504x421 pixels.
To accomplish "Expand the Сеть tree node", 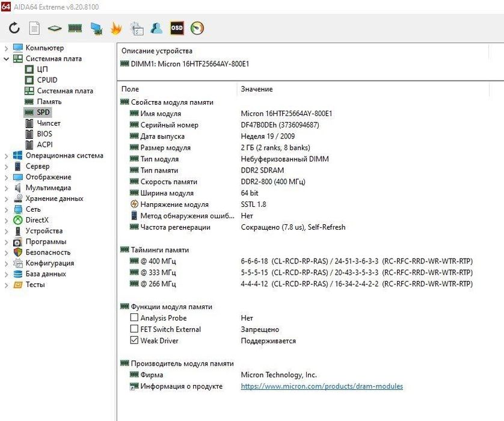I will (6, 210).
